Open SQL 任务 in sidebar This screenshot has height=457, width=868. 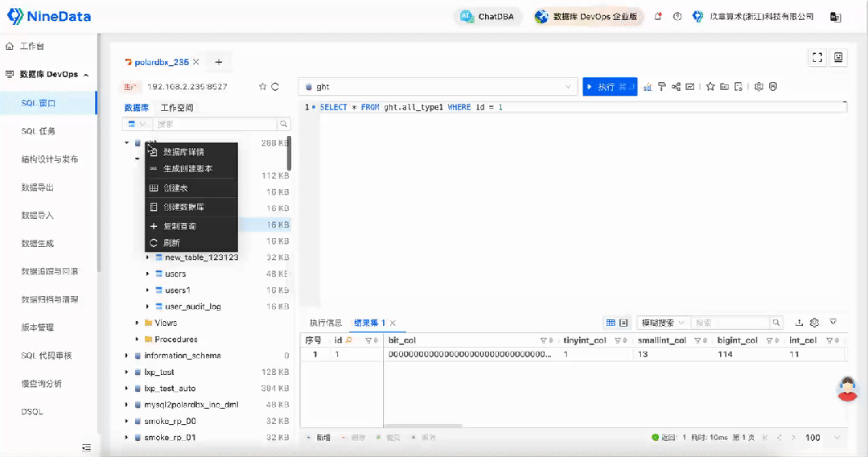(x=38, y=131)
